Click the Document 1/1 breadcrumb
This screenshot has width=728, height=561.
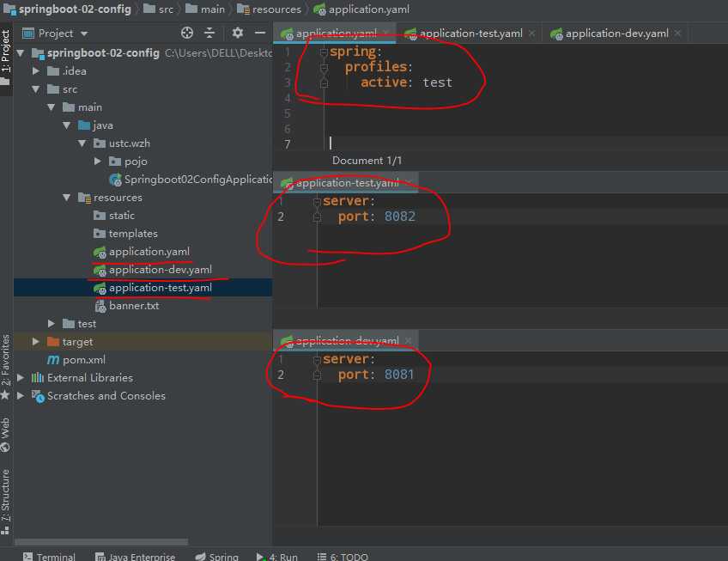[x=367, y=161]
